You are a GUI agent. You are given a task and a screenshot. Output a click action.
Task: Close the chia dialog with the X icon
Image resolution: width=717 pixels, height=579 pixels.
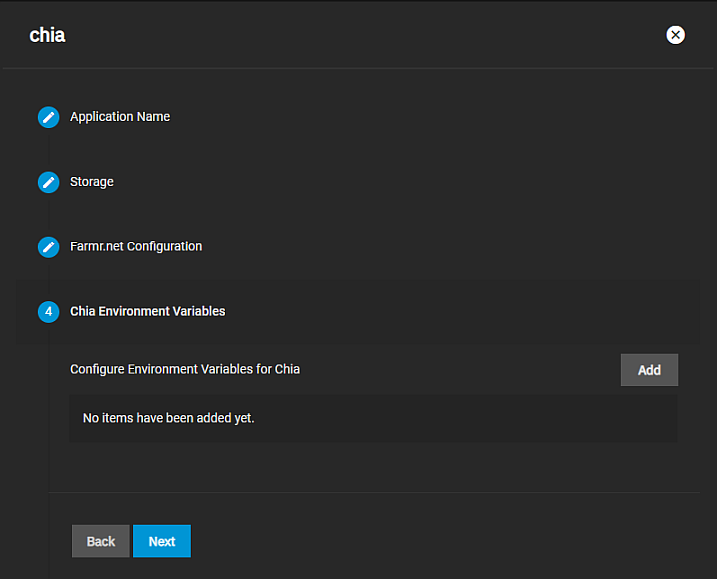coord(676,35)
